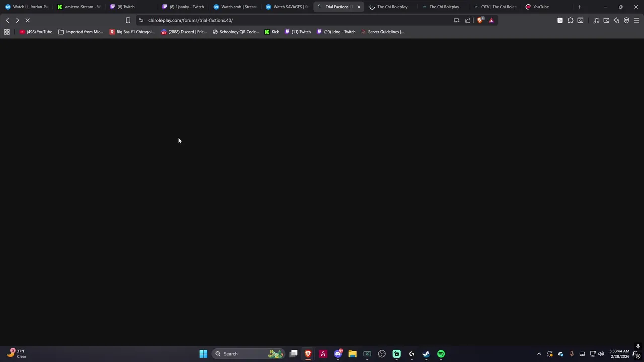Open Leo AI sparkle icon
The height and width of the screenshot is (362, 644).
coord(616,20)
